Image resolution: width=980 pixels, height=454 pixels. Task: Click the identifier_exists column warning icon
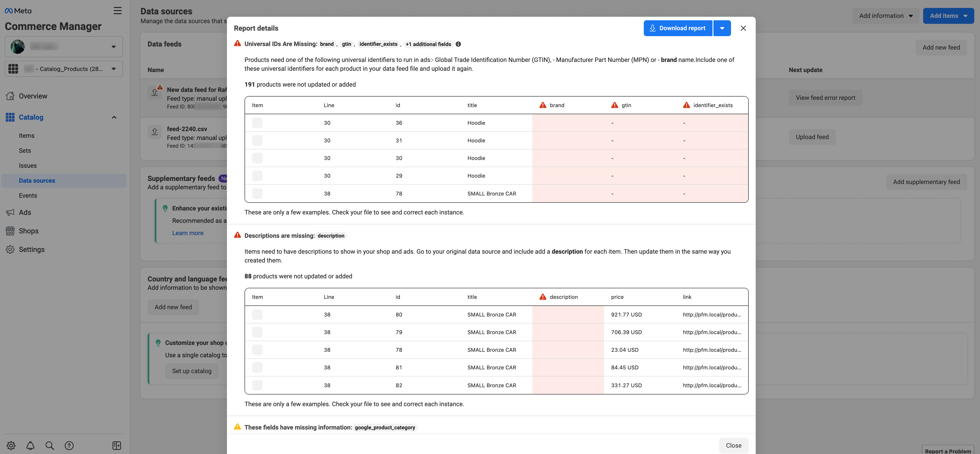687,105
